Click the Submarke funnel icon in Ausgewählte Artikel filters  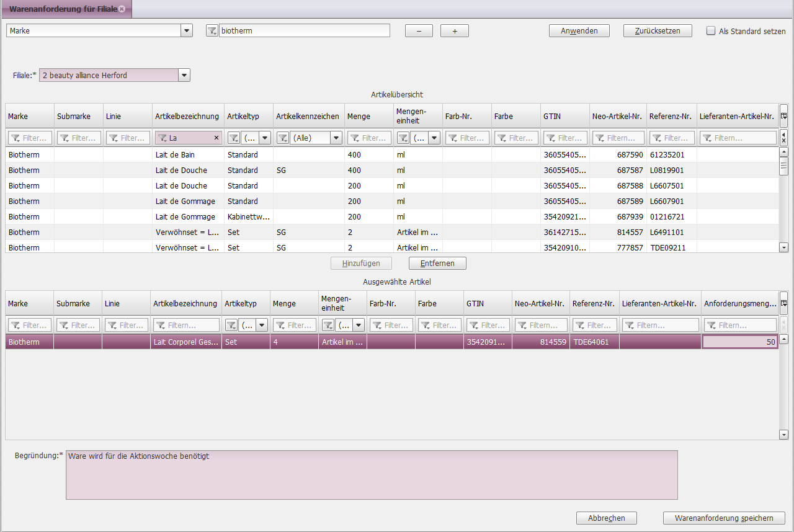point(65,326)
